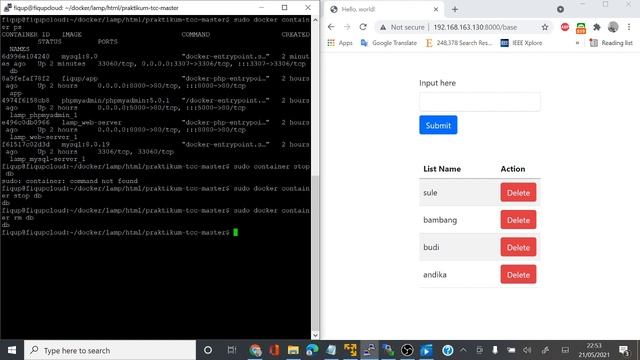
Task: Click the name bambang in list
Action: tap(440, 220)
